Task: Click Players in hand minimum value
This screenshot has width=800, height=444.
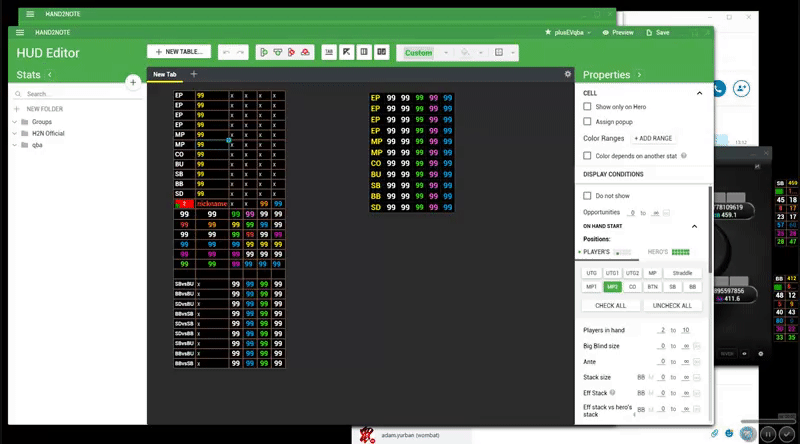Action: pos(662,330)
